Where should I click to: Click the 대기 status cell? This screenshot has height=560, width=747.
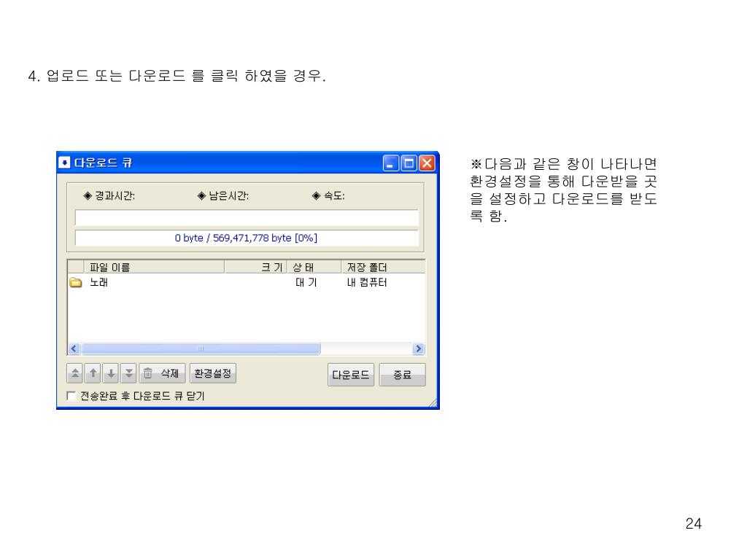click(306, 282)
